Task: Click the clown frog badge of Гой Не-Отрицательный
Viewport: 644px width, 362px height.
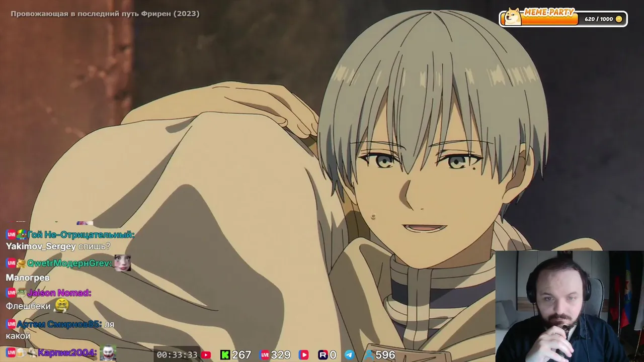Action: 22,235
